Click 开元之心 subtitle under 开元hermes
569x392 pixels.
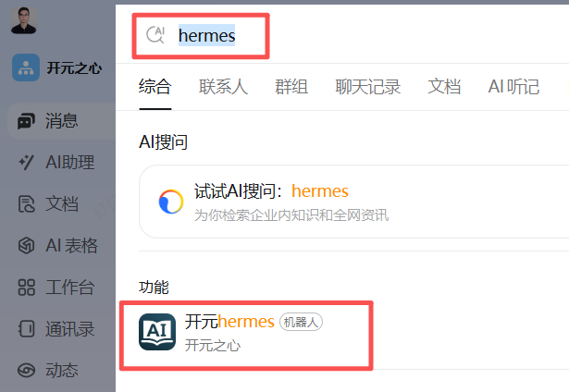[x=213, y=345]
